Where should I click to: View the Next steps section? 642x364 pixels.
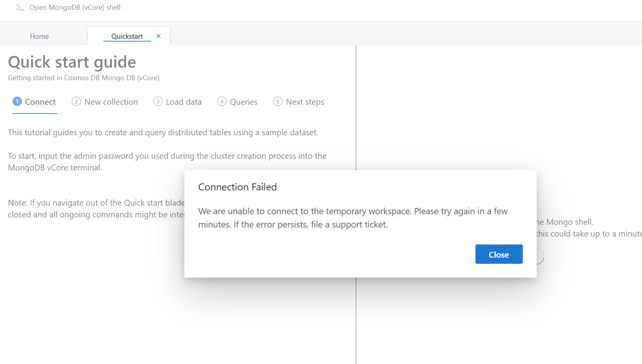(x=305, y=101)
